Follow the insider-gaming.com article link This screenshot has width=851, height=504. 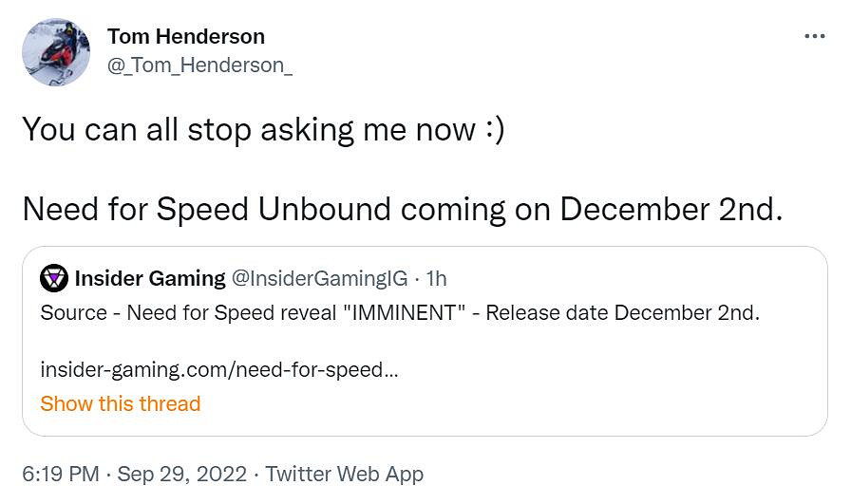(219, 369)
